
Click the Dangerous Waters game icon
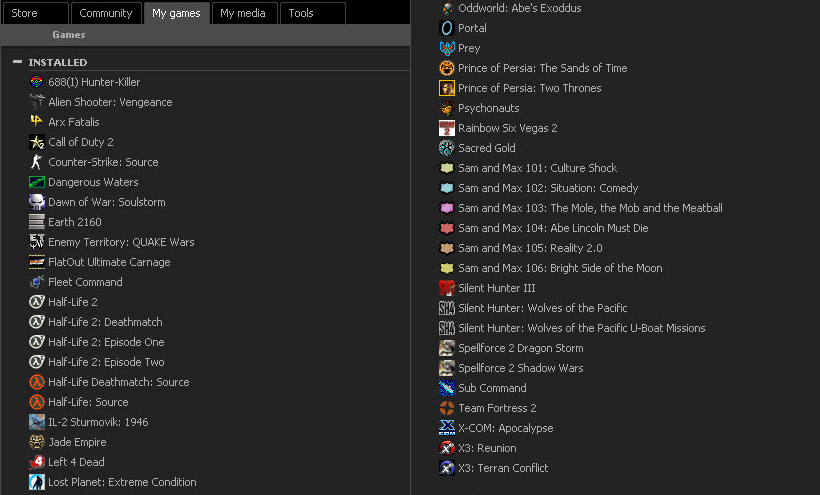[x=37, y=182]
